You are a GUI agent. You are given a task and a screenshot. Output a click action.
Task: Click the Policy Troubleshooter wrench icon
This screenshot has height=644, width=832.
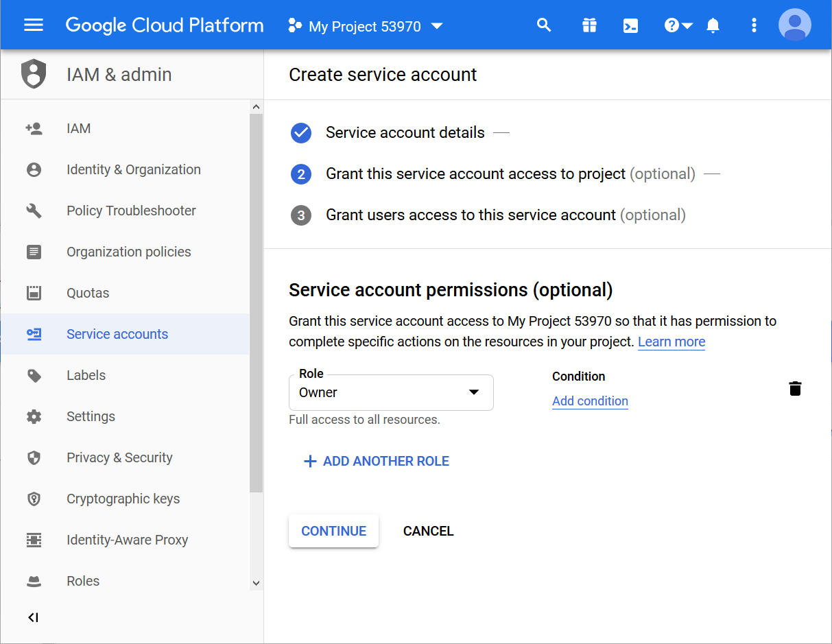[34, 211]
